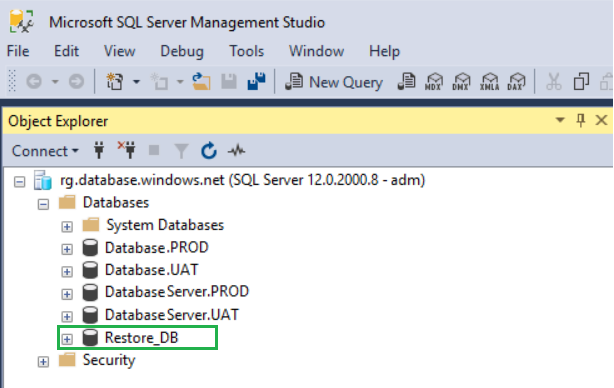
Task: Click the XMLA query icon
Action: tap(489, 82)
